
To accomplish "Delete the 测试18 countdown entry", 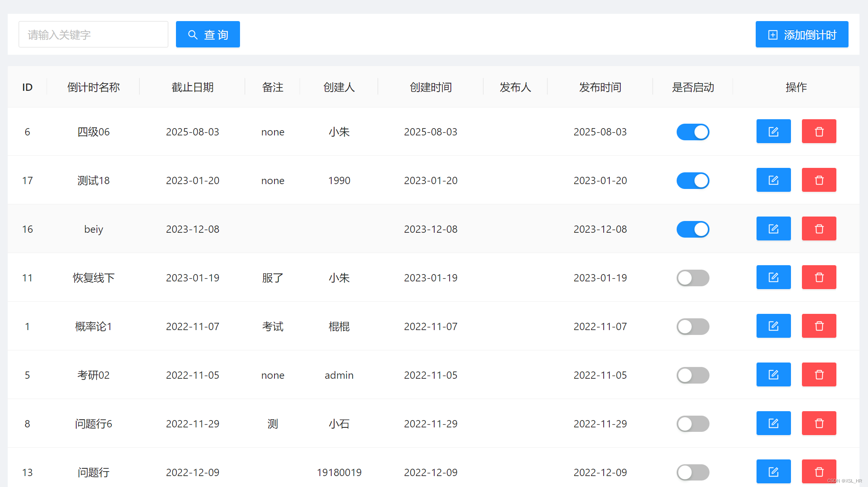I will point(819,180).
